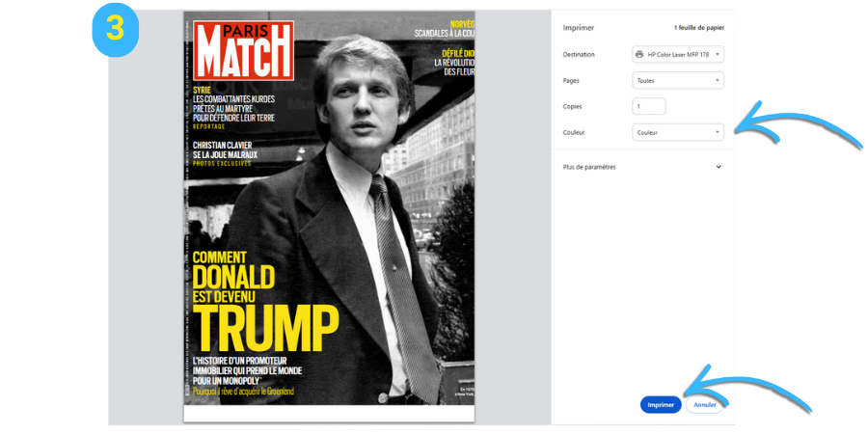Click the TRUMP headline on the cover
This screenshot has height=434, width=868.
(x=266, y=330)
